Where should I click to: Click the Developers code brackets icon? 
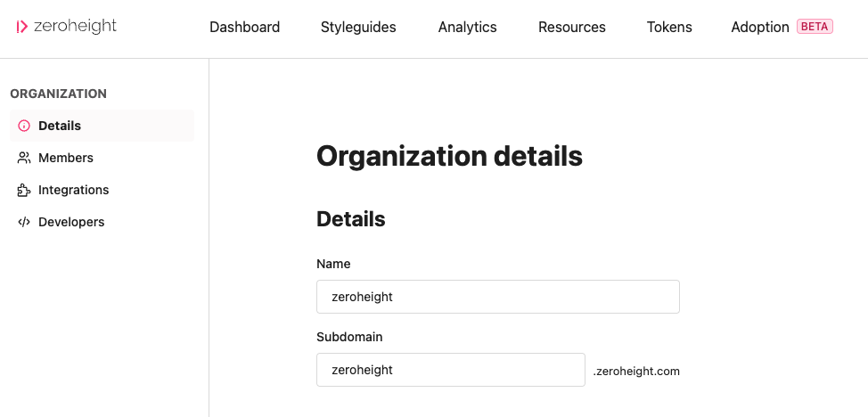click(x=24, y=222)
